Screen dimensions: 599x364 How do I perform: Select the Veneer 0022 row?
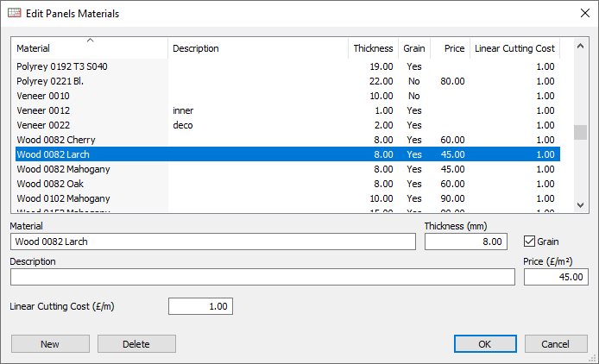(x=287, y=125)
